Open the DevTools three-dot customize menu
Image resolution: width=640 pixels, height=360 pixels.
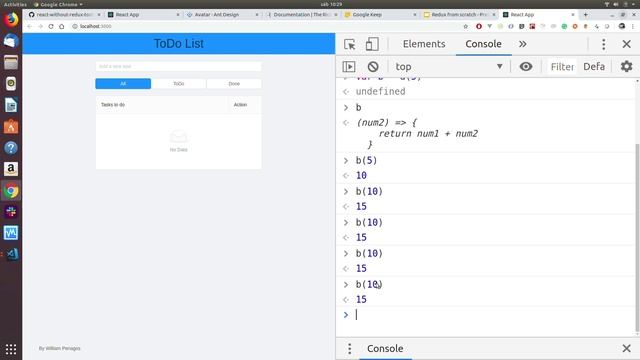coord(603,44)
